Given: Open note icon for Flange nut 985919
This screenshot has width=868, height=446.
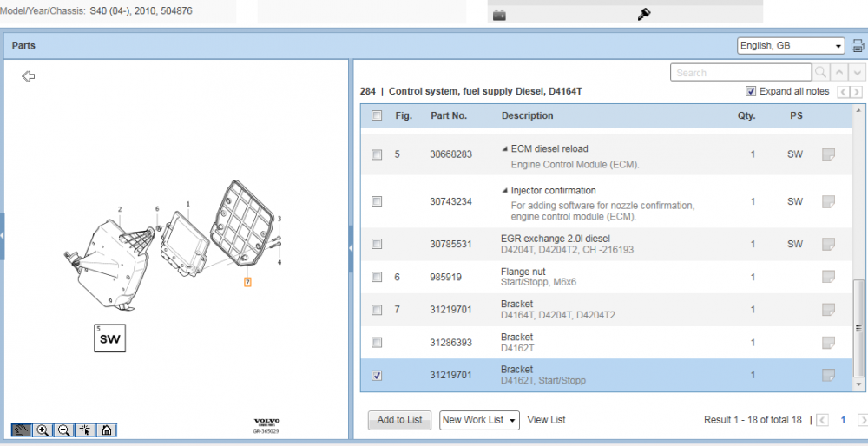Looking at the screenshot, I should click(x=828, y=277).
